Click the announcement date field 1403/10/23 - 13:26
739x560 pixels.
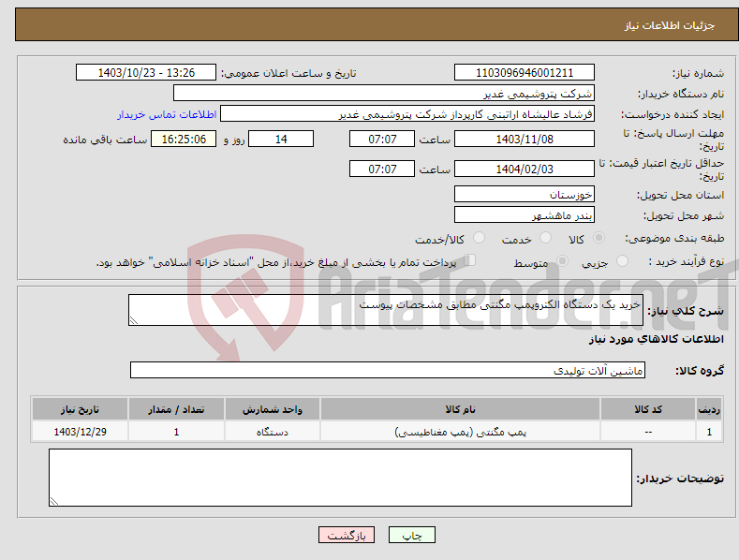tap(146, 73)
